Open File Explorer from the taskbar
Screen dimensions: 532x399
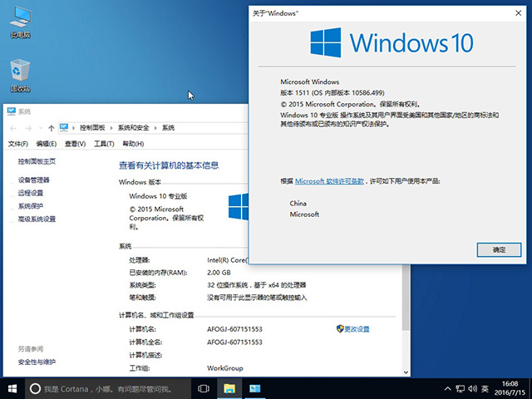[x=229, y=388]
